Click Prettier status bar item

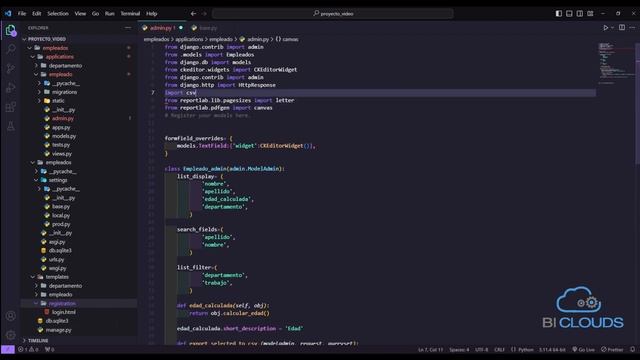(x=612, y=350)
